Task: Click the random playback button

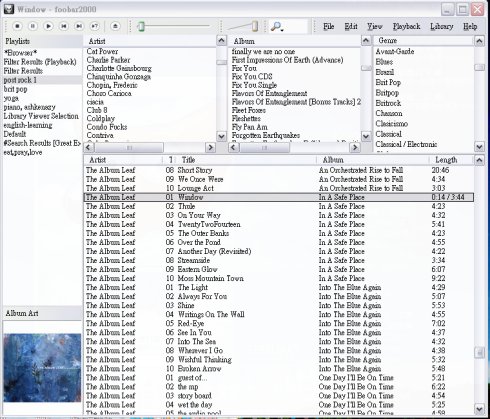Action: [95, 26]
